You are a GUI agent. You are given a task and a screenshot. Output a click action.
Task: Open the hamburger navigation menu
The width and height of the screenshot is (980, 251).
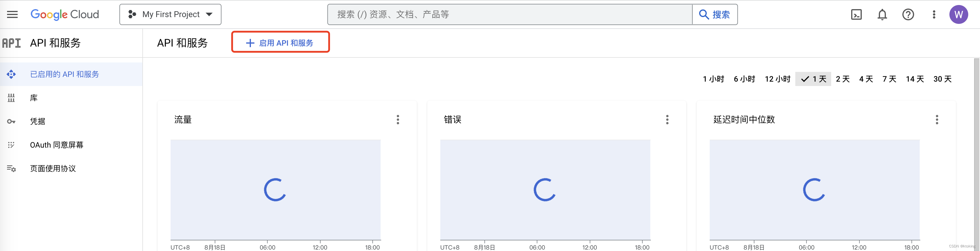pyautogui.click(x=12, y=14)
